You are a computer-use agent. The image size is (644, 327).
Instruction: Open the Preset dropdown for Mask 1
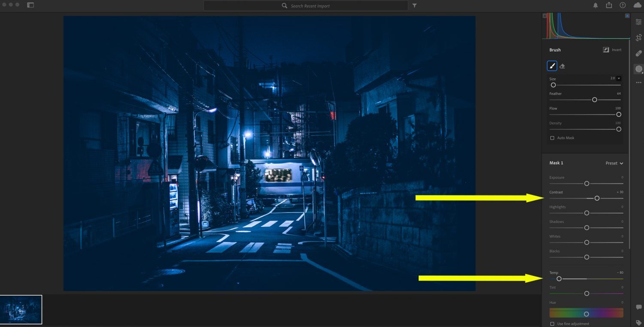coord(614,163)
